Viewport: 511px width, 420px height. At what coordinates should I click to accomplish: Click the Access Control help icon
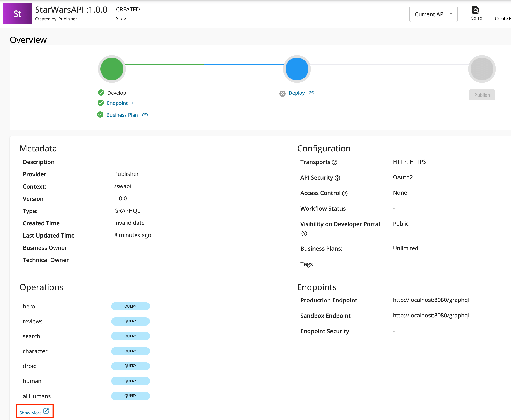point(345,193)
